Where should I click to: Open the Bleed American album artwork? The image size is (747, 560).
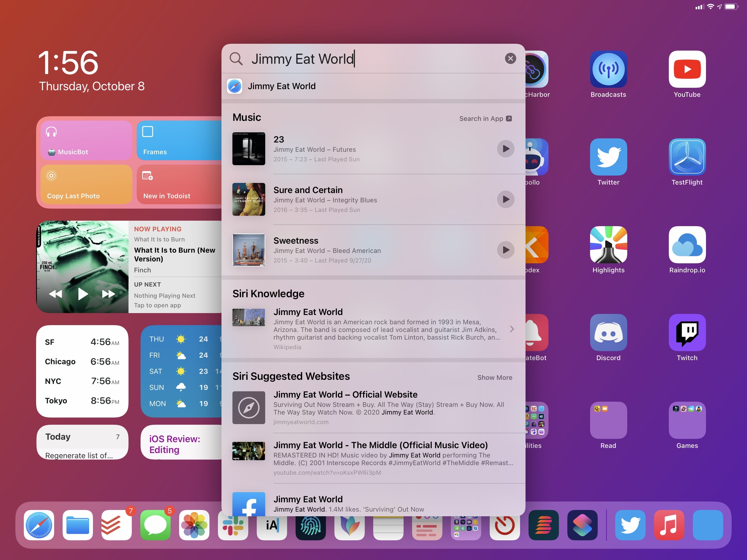click(249, 250)
